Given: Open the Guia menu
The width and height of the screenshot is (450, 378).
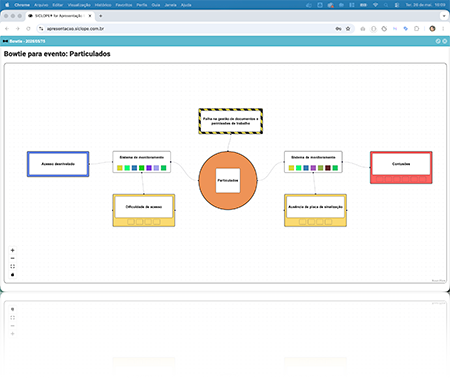Looking at the screenshot, I should (x=156, y=5).
